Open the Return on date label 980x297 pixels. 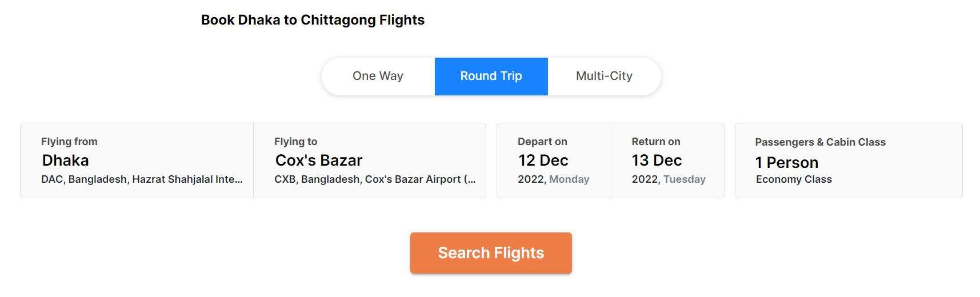click(x=655, y=142)
